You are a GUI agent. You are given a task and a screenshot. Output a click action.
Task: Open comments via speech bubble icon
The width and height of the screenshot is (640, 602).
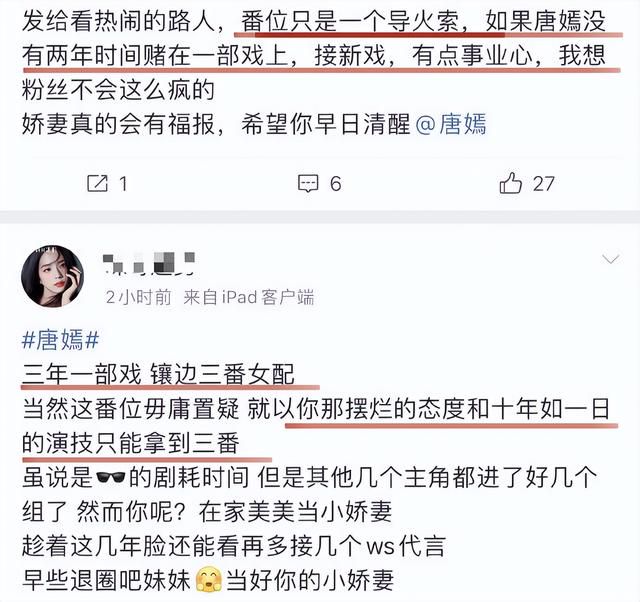pos(308,183)
